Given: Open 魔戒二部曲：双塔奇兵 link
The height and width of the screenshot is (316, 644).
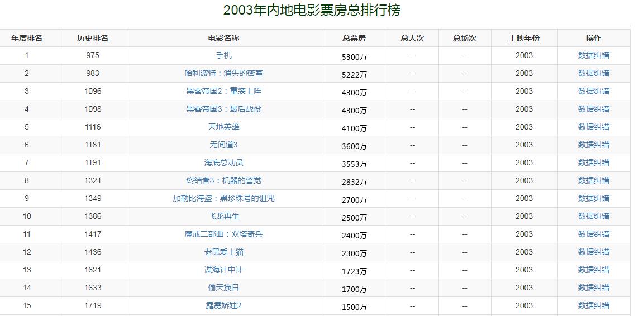Looking at the screenshot, I should pyautogui.click(x=223, y=234).
